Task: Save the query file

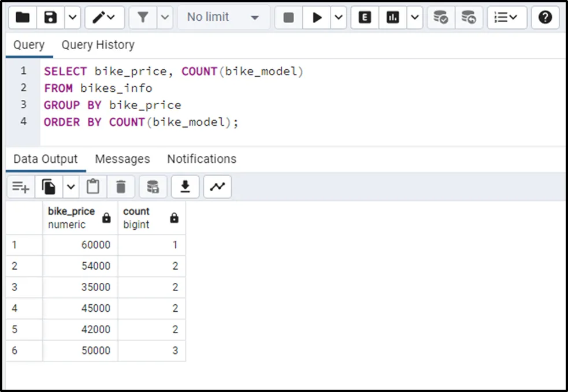Action: [51, 17]
